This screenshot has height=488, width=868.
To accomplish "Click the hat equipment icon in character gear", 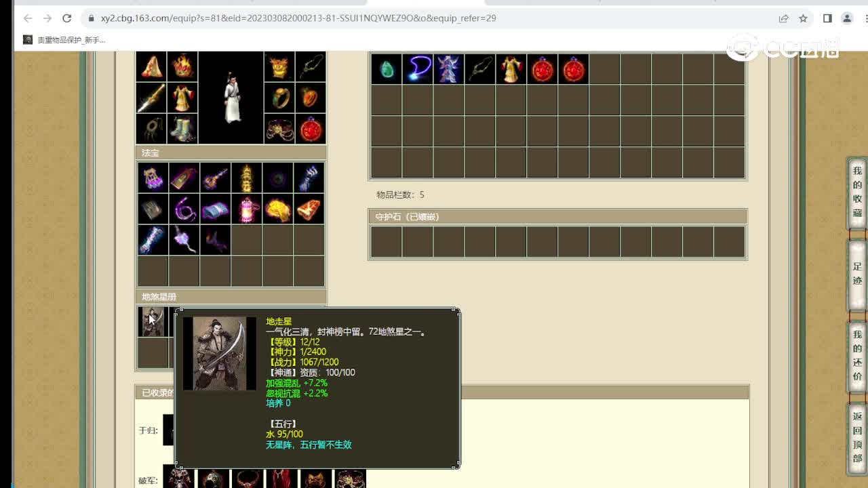I will pos(151,66).
